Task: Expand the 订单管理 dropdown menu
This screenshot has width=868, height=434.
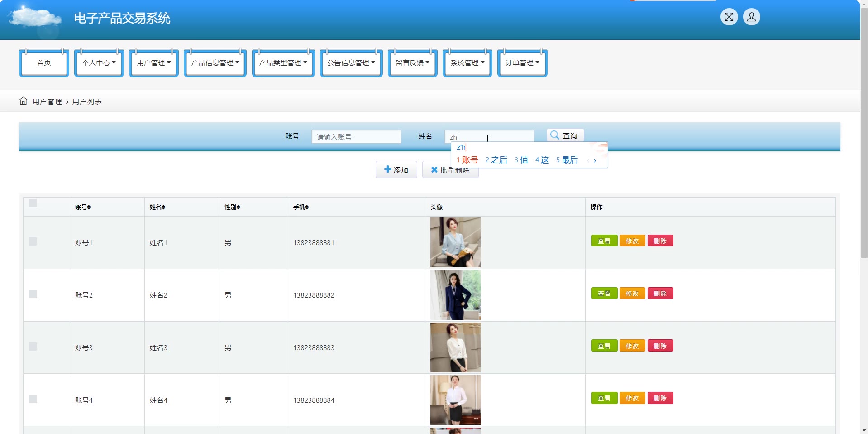Action: point(522,63)
